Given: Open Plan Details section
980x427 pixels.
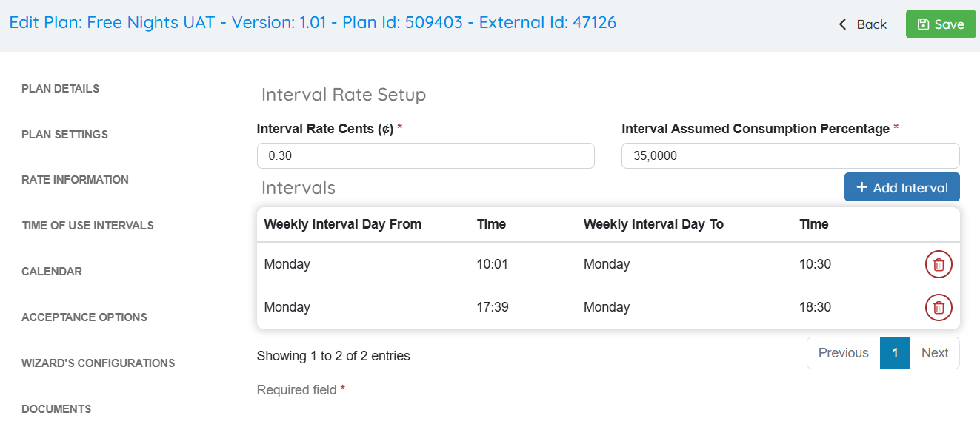Looking at the screenshot, I should [x=61, y=89].
